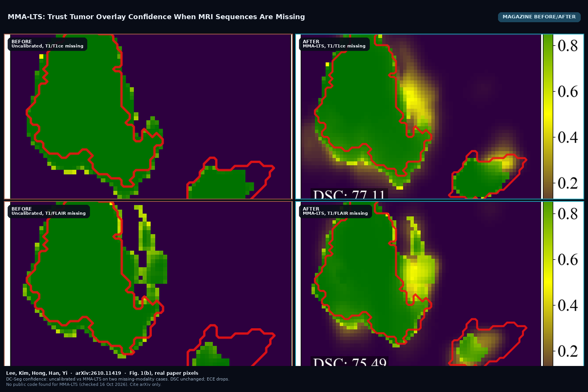Click the MAGAZINE BEFORE/AFTER badge
The height and width of the screenshot is (392, 588).
pos(539,17)
